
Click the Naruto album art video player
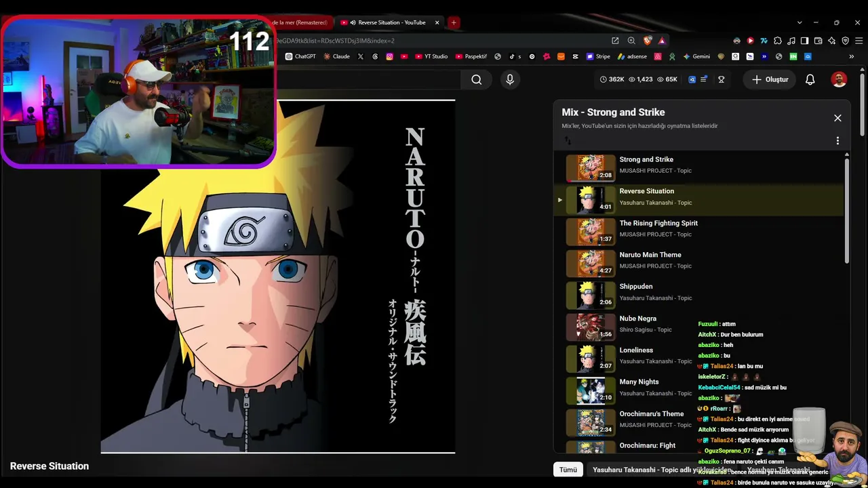pos(278,277)
